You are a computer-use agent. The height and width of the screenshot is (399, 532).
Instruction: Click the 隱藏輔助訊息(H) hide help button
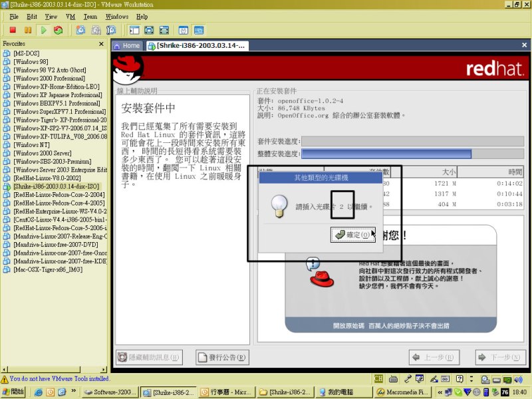(149, 357)
